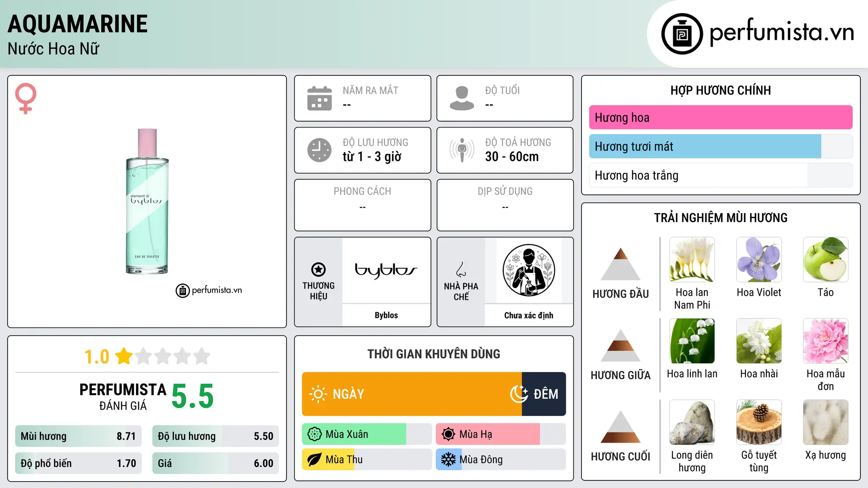This screenshot has height=488, width=868.
Task: Click the dark Đêm nighttime segment
Action: [544, 394]
